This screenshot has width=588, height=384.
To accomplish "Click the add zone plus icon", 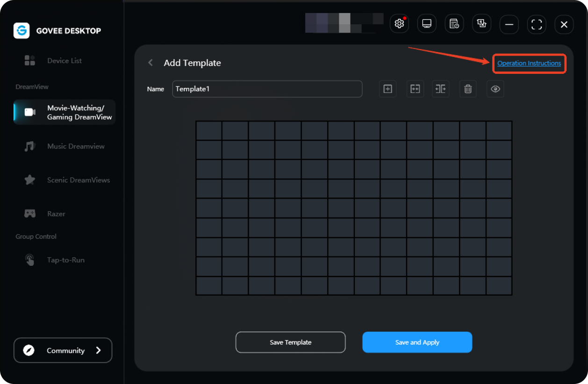I will tap(387, 89).
